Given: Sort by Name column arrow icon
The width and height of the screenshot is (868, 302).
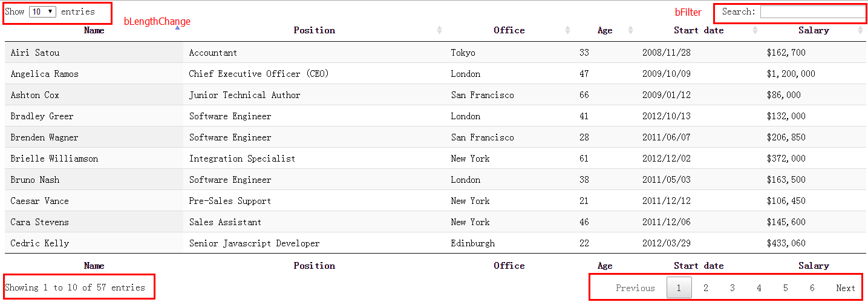Looking at the screenshot, I should (177, 28).
